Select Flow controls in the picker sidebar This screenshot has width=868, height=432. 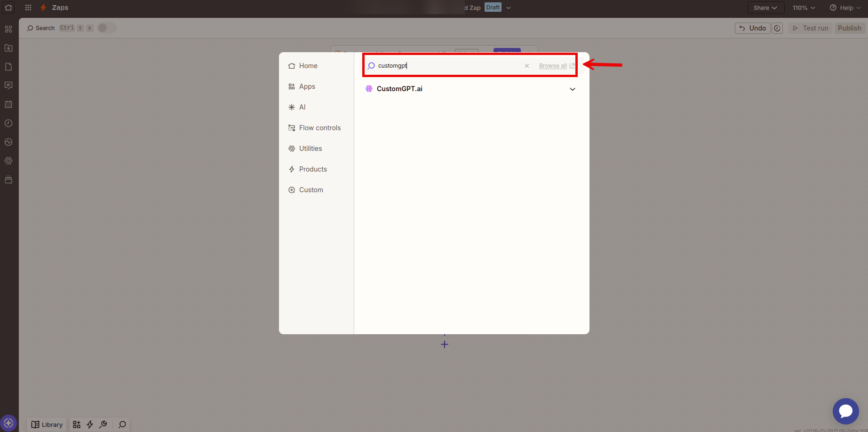click(x=316, y=128)
